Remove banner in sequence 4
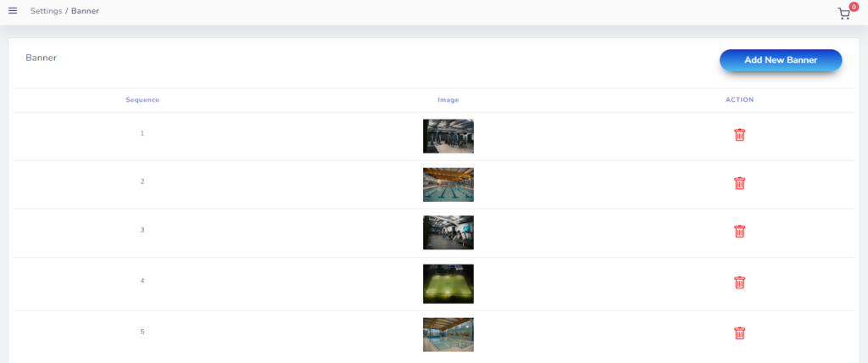 point(739,282)
